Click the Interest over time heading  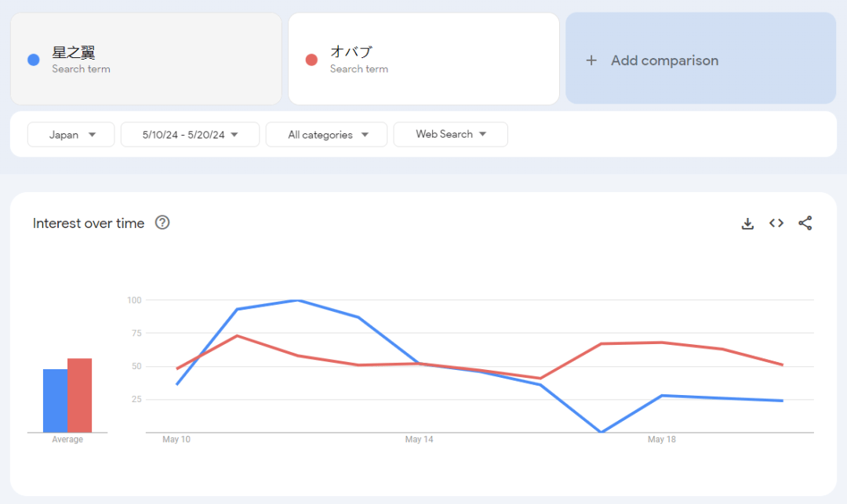pyautogui.click(x=89, y=223)
